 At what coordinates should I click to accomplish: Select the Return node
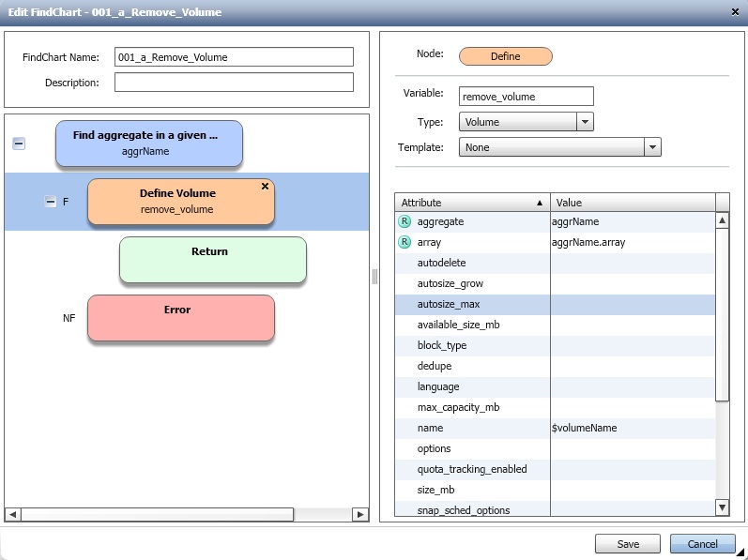(212, 260)
